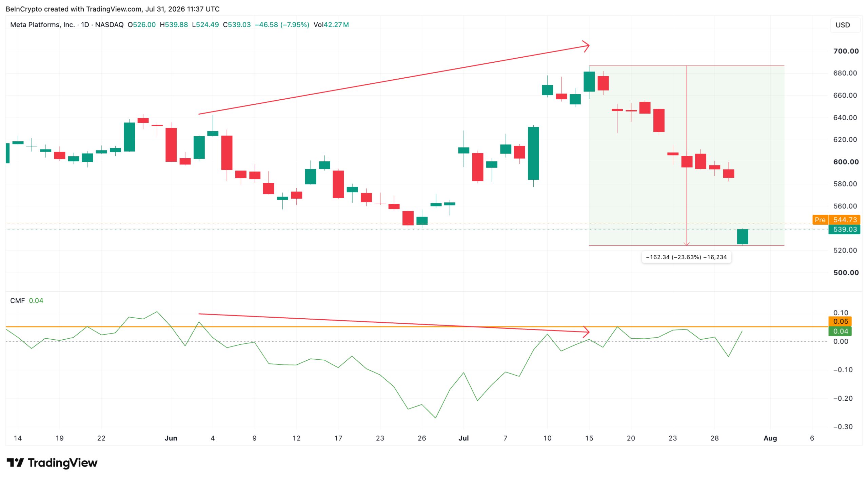
Task: Click the date axis label 28
Action: (x=714, y=438)
